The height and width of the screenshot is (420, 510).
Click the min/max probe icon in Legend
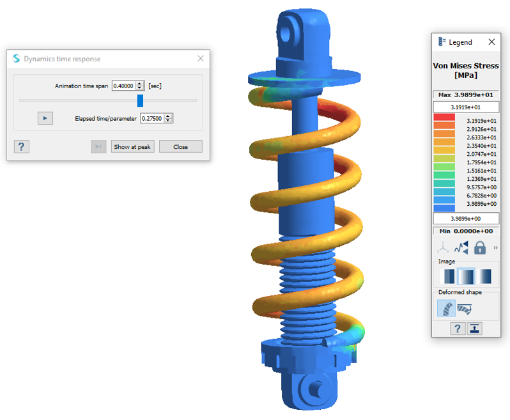pos(461,248)
